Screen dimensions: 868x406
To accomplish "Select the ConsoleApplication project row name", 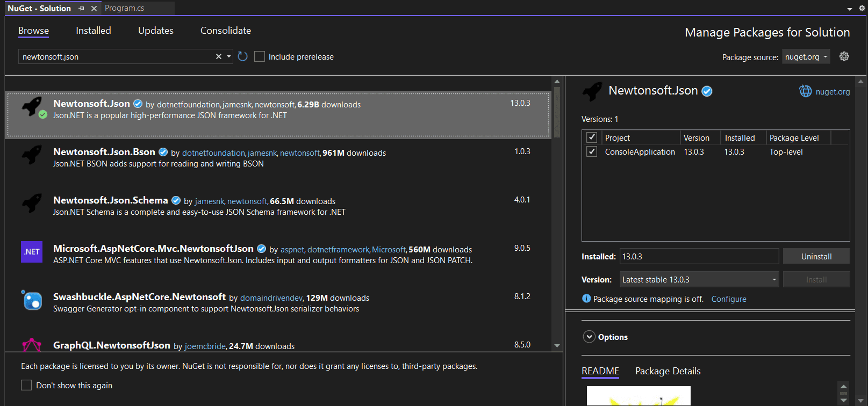I will 640,151.
